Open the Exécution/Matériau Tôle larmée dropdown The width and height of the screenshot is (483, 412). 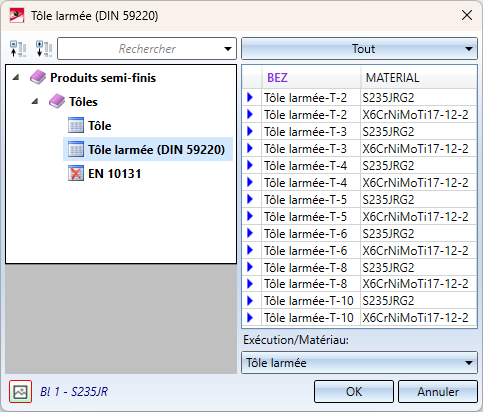[359, 362]
